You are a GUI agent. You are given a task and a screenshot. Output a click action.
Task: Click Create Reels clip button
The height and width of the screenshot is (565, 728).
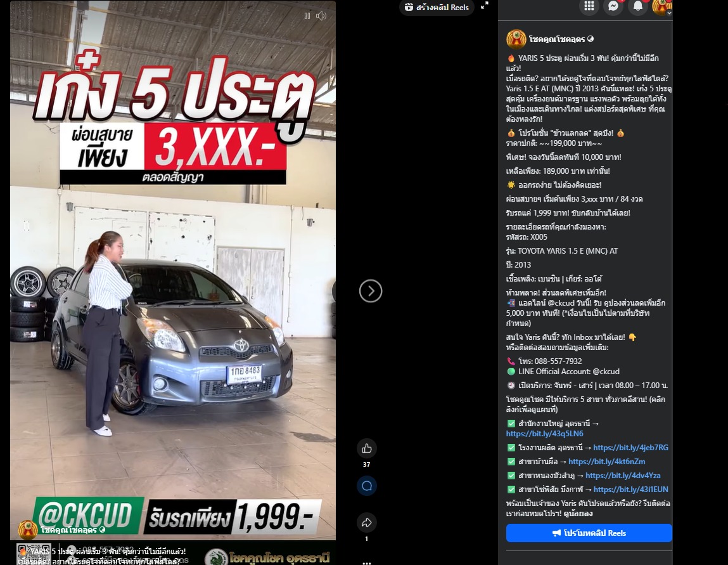point(437,8)
